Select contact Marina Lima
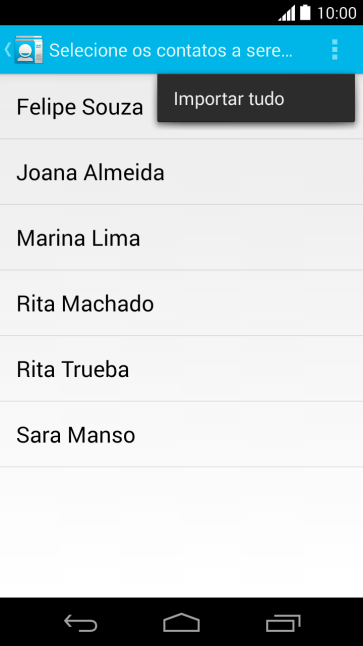Viewport: 363px width, 646px height. [x=181, y=237]
